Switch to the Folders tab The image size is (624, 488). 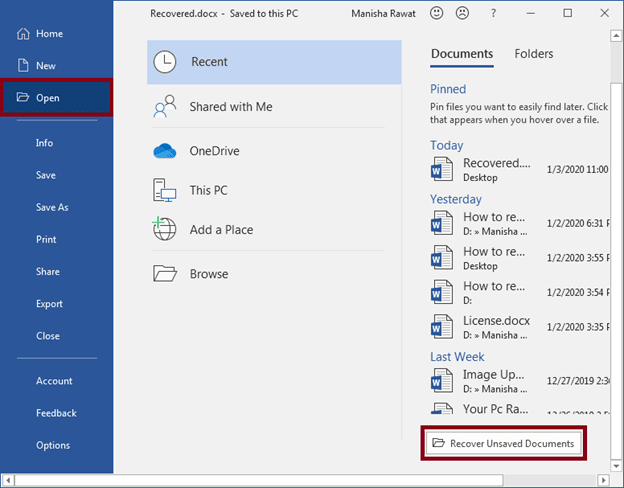(x=534, y=54)
